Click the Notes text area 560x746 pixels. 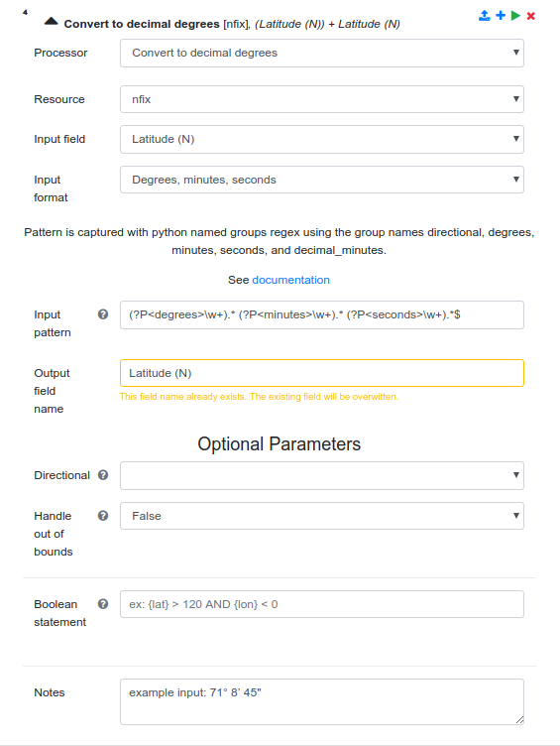322,701
